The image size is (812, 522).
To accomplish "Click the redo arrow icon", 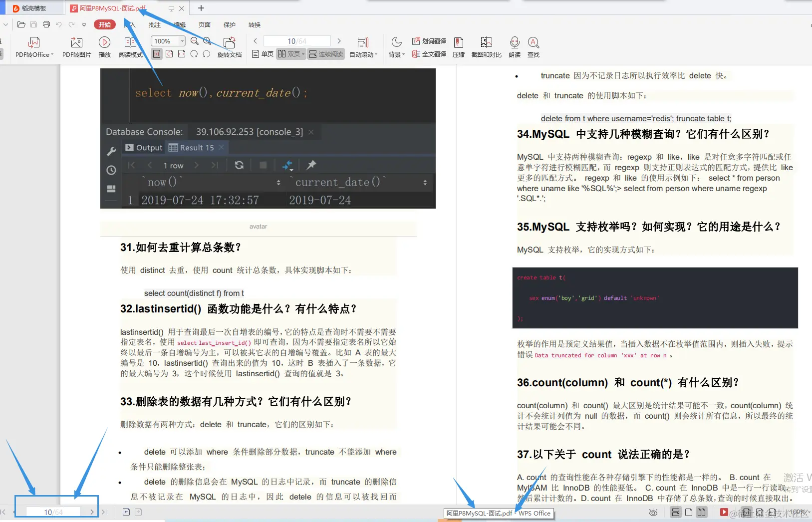I will [72, 24].
